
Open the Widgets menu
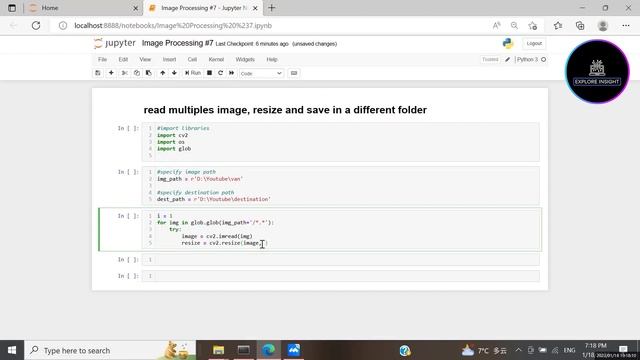245,60
